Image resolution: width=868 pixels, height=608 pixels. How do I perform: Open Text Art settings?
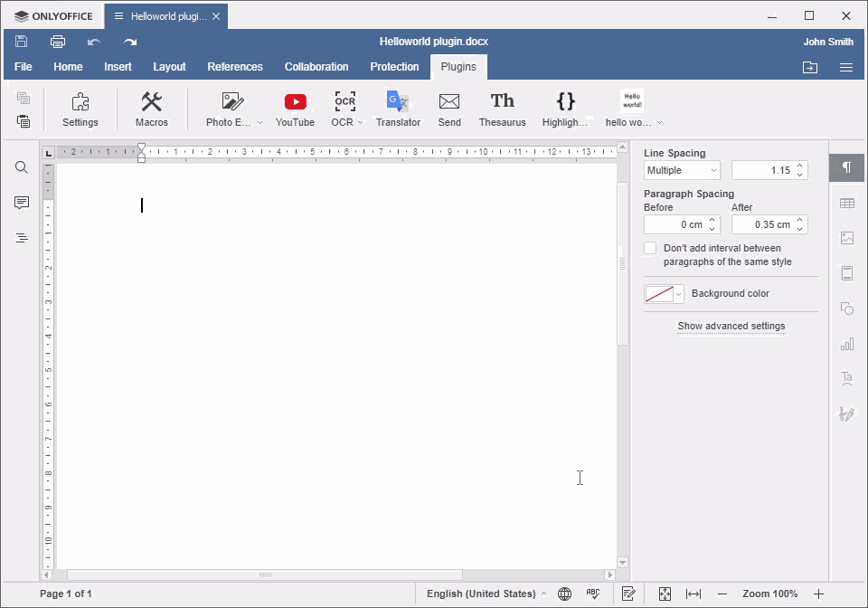847,379
